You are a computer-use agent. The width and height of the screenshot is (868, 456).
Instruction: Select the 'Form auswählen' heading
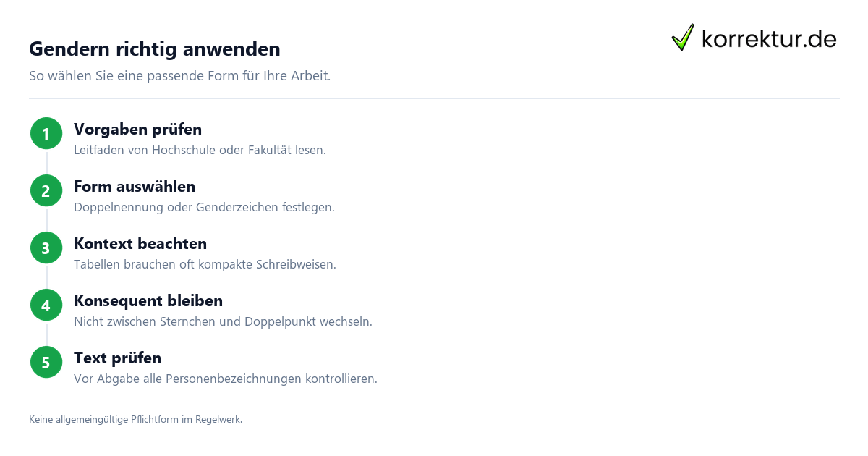[135, 187]
